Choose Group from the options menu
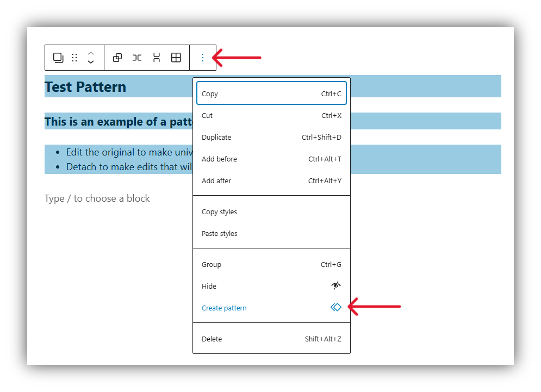Image resolution: width=541 pixels, height=392 pixels. [271, 265]
